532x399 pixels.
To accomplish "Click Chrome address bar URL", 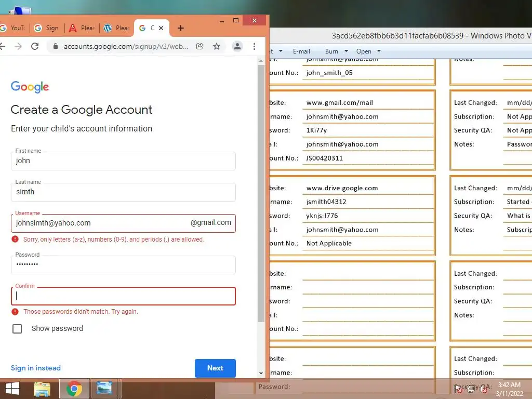I will coord(126,46).
